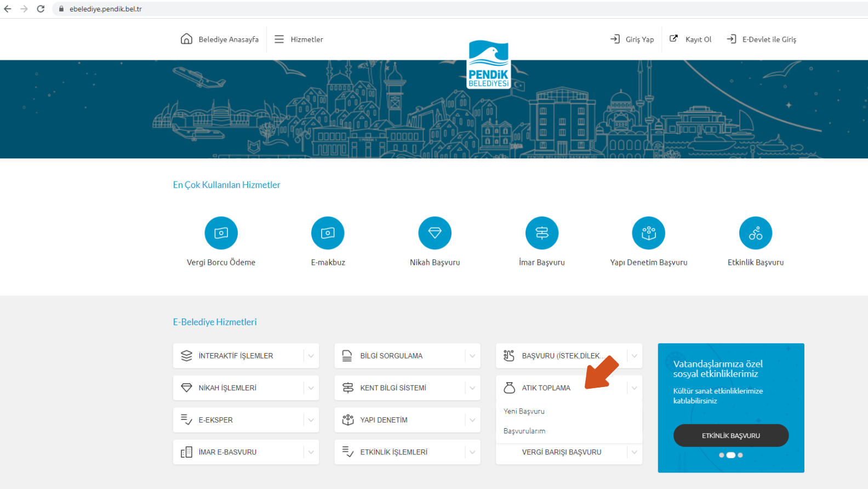
Task: Click the Vergi Borcu Ödeme circle icon
Action: point(221,233)
